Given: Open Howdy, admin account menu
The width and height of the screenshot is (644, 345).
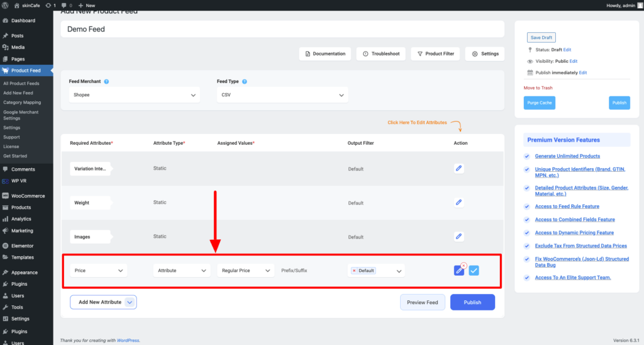Looking at the screenshot, I should [624, 5].
